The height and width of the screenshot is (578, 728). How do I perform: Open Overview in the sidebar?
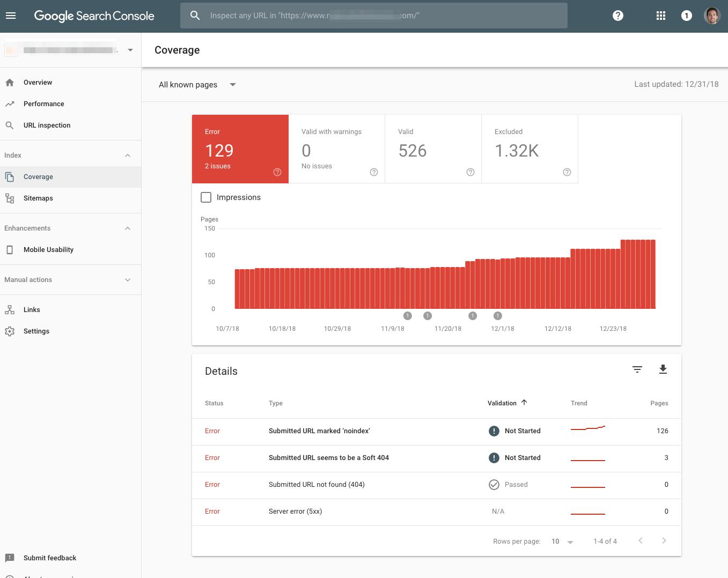pos(70,83)
